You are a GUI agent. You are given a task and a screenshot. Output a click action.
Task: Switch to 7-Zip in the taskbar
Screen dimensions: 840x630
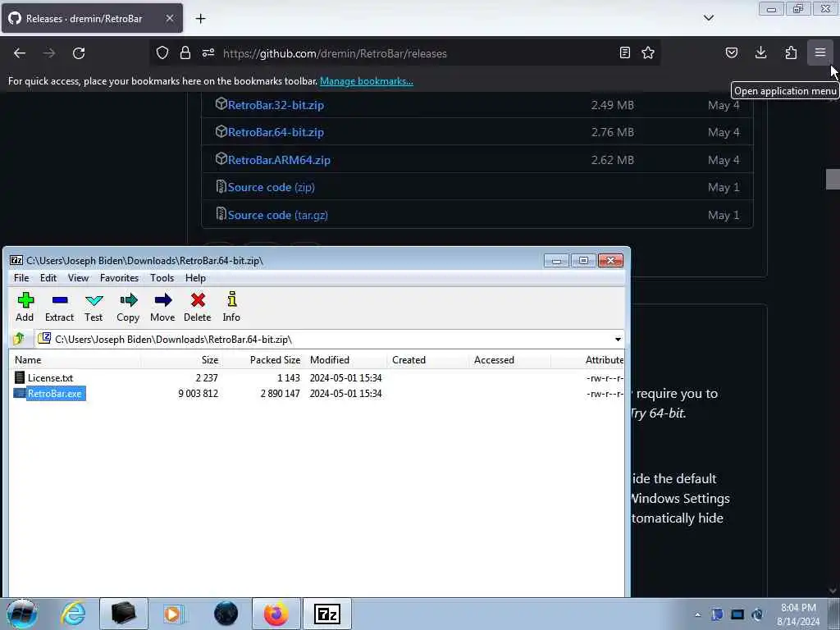point(327,614)
